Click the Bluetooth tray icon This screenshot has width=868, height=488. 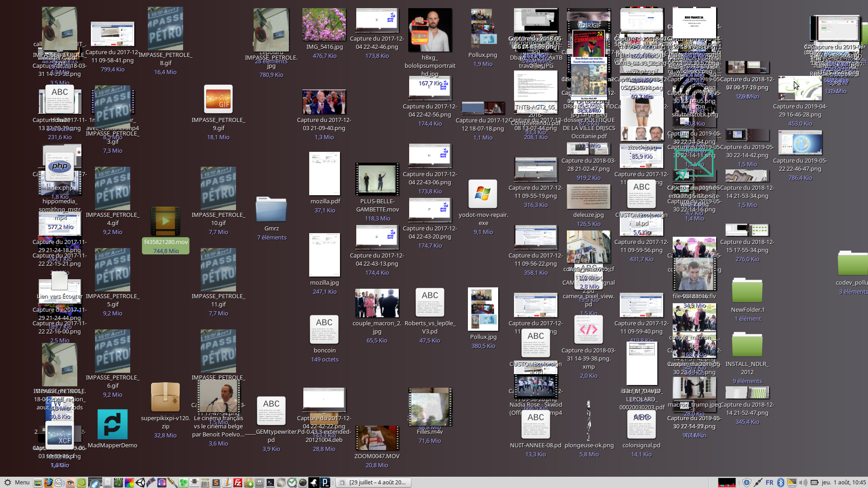point(781,483)
